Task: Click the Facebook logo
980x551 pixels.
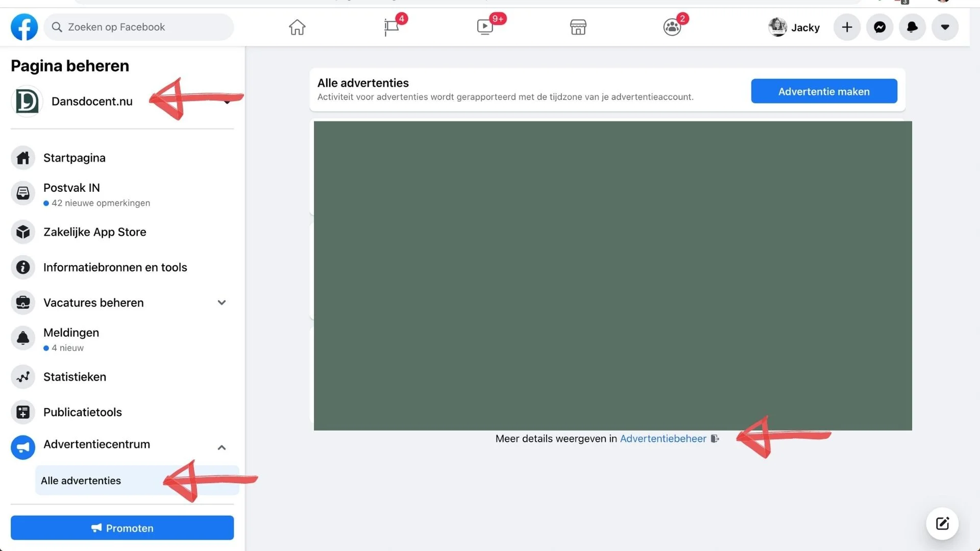Action: pyautogui.click(x=24, y=27)
